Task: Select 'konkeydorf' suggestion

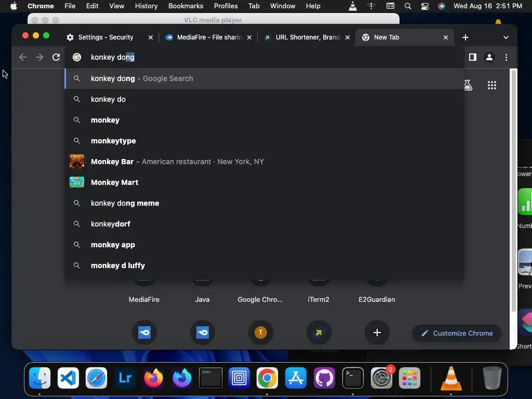Action: (264, 224)
